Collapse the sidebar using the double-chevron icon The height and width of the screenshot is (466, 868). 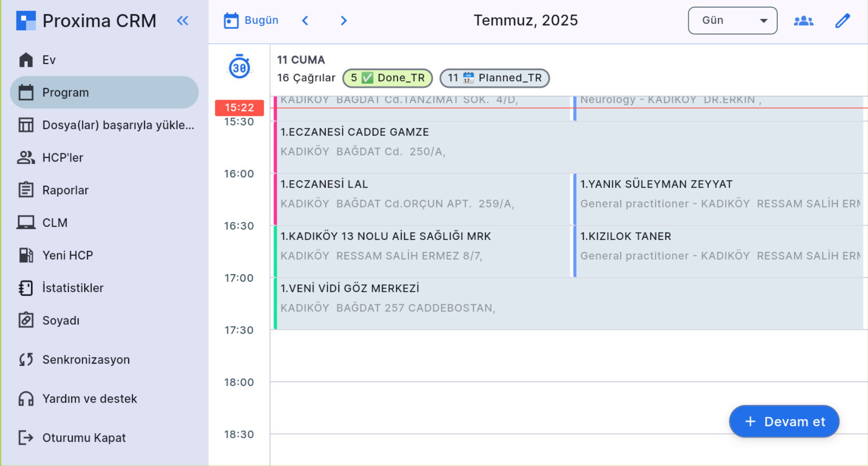pyautogui.click(x=182, y=20)
